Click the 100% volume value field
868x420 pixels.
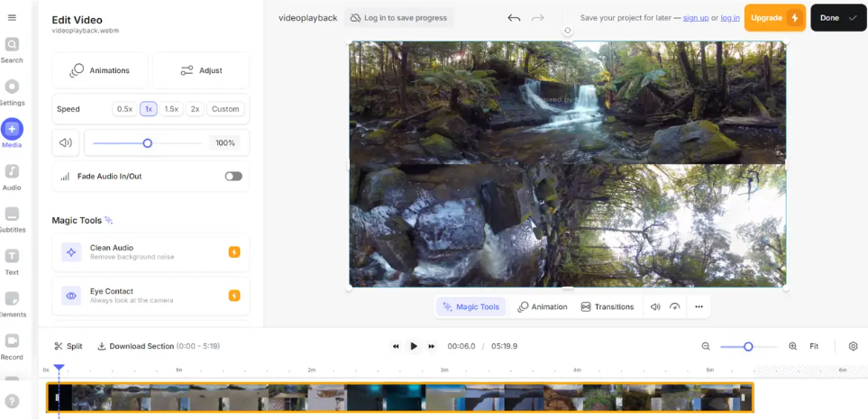point(225,142)
